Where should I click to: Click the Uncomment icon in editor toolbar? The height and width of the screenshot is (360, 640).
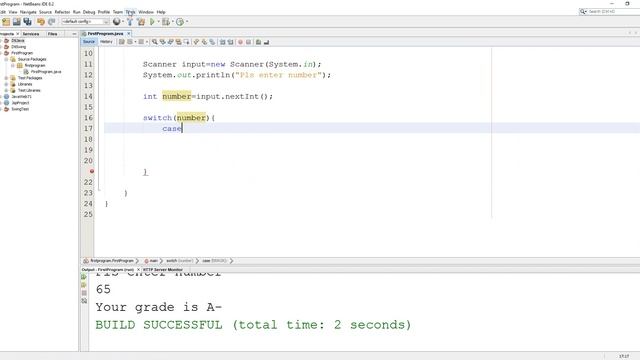(x=267, y=42)
